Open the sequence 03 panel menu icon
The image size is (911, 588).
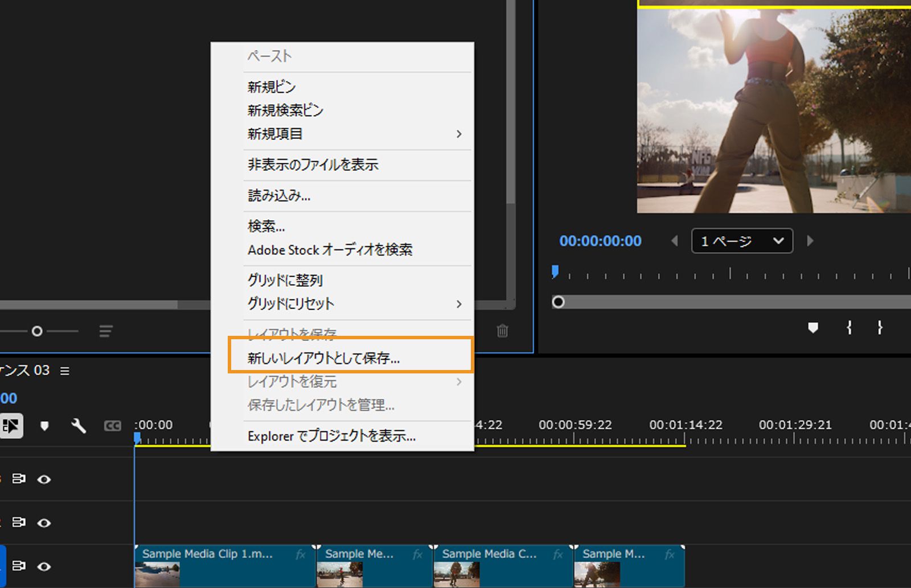pos(65,371)
